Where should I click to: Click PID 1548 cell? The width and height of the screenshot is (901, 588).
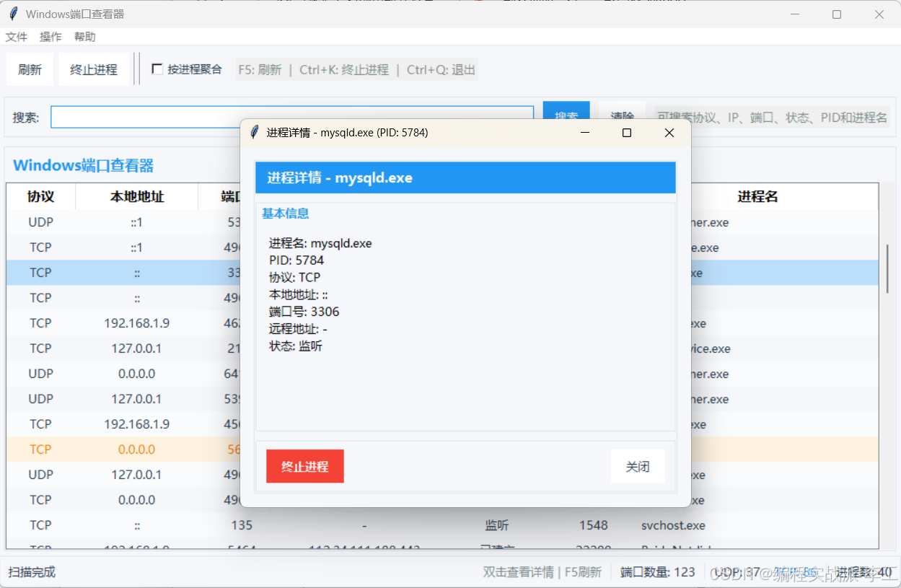[x=593, y=525]
